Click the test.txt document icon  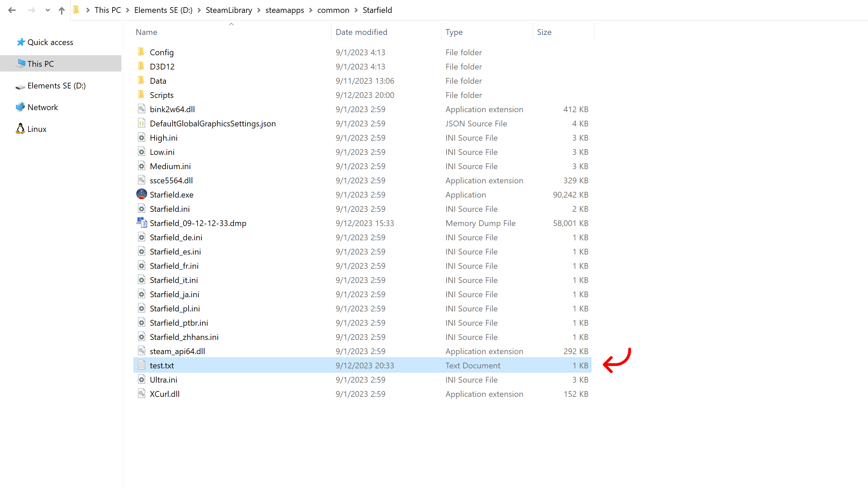coord(141,365)
